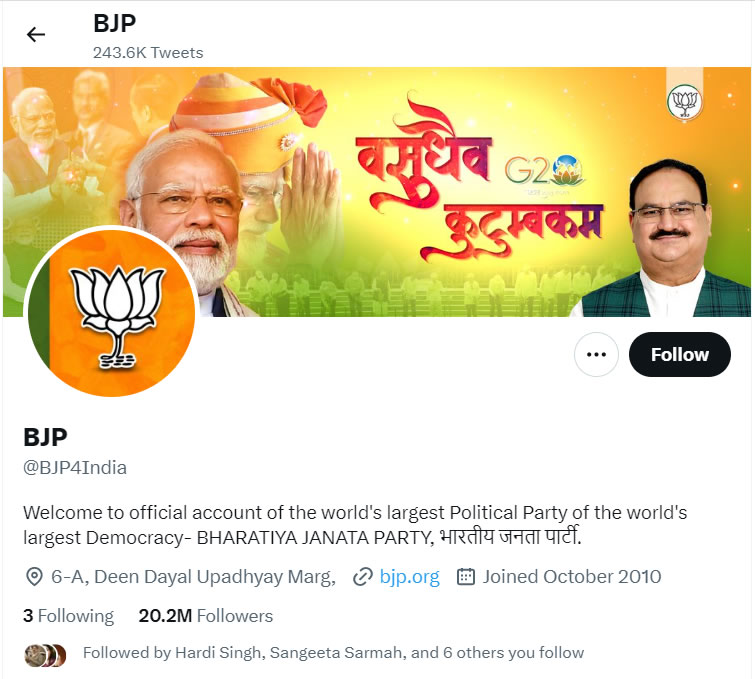Viewport: 755px width, 679px height.
Task: Go back using the left arrow icon
Action: coord(35,34)
